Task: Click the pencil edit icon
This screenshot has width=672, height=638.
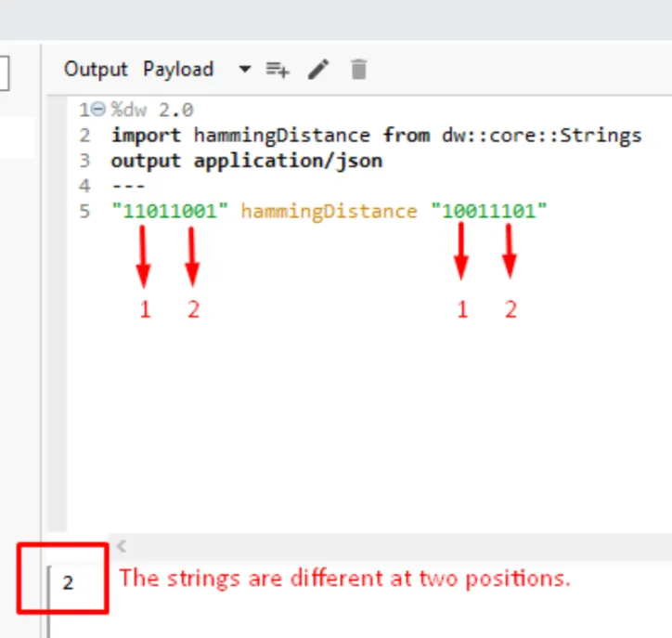Action: 318,70
